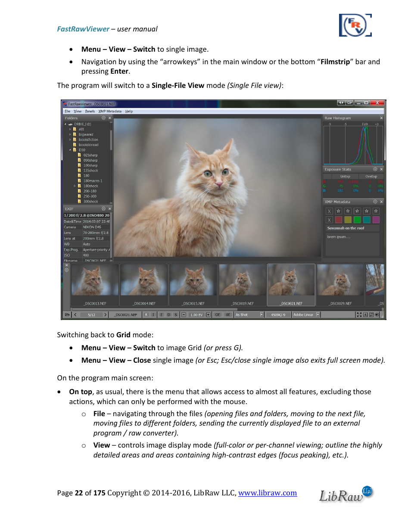This screenshot has height=532, width=411.
Task: Select thumbnail _DSC0029.NEF in filmstrip
Action: click(x=340, y=285)
